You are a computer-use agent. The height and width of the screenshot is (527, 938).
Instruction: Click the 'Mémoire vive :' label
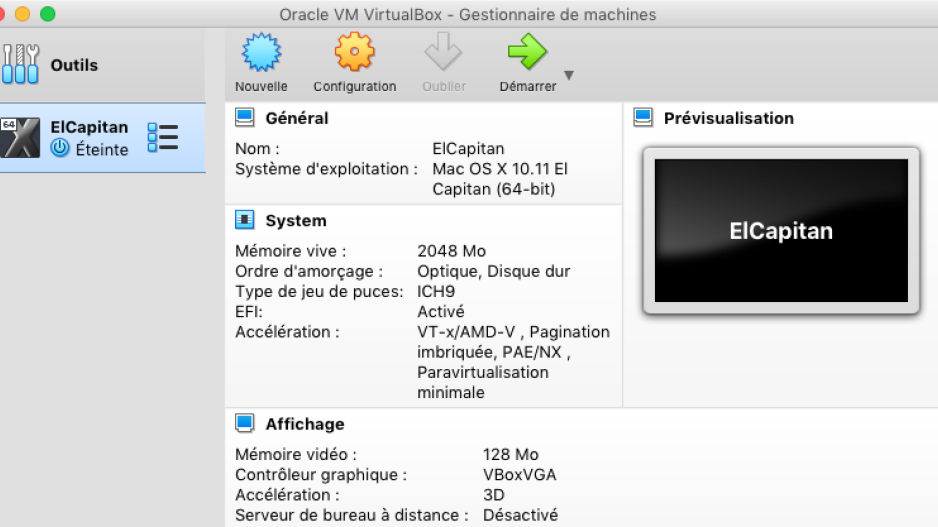(x=291, y=251)
